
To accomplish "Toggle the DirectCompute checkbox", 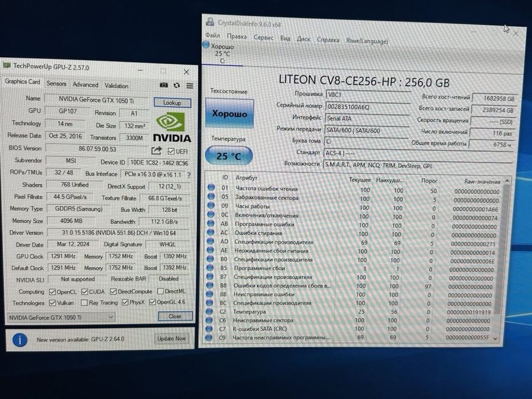I will (113, 291).
